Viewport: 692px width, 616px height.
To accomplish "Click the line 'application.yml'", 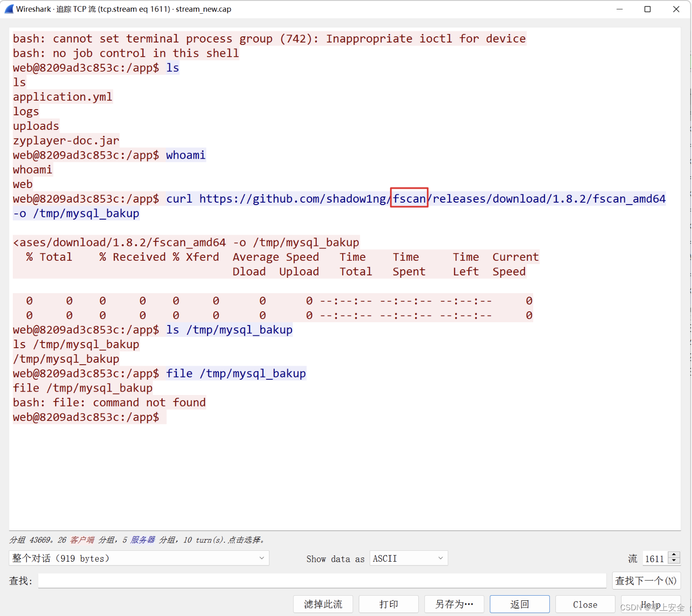I will tap(63, 97).
